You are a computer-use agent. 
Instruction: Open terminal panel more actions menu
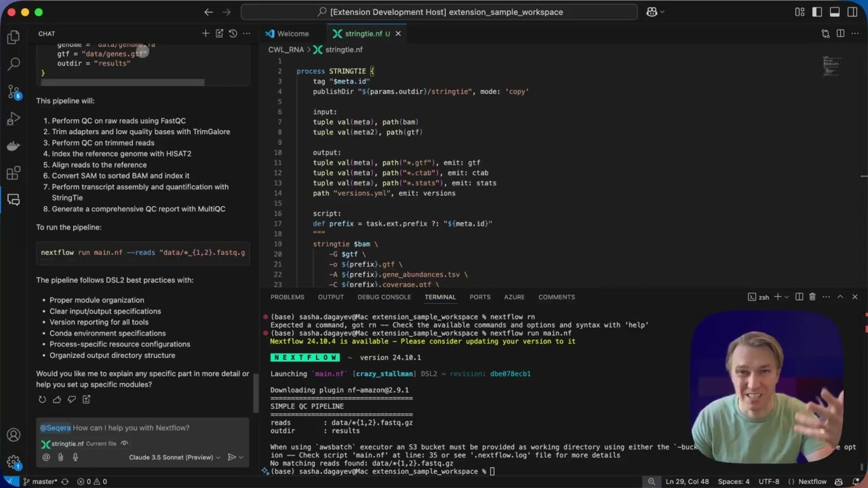pos(826,297)
